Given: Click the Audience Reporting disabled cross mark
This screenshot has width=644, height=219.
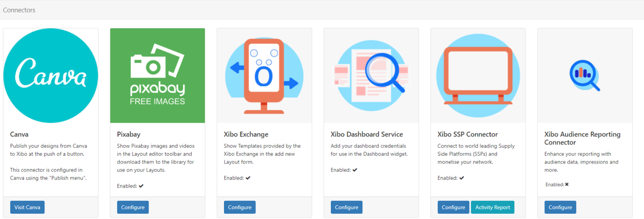Looking at the screenshot, I should [567, 184].
